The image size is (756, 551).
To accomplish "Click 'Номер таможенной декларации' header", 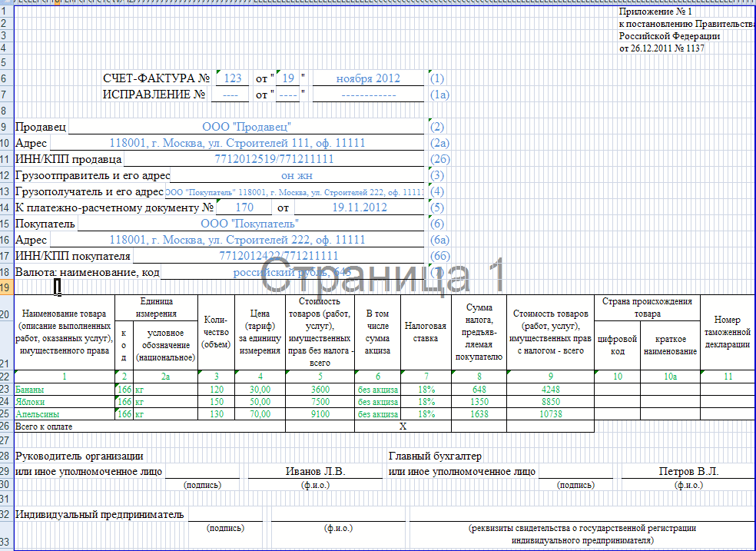I will pos(728,332).
